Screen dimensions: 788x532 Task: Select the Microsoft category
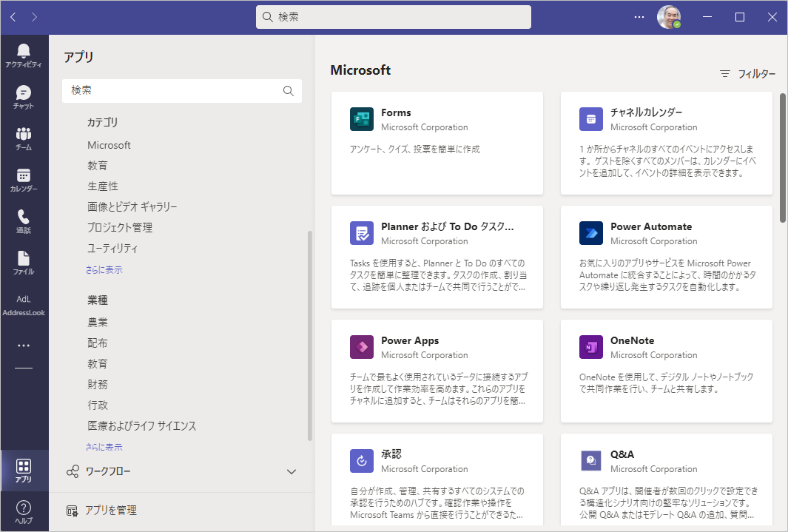click(x=109, y=145)
